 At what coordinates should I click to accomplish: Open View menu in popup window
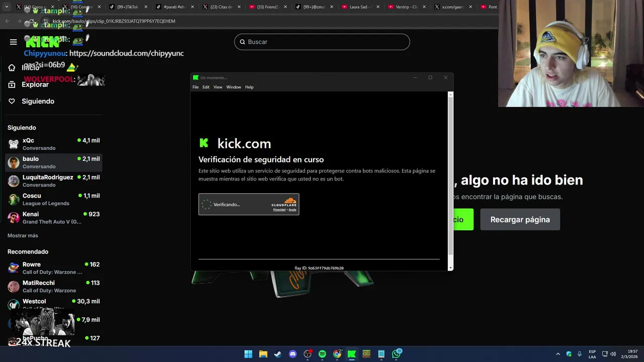click(x=218, y=87)
